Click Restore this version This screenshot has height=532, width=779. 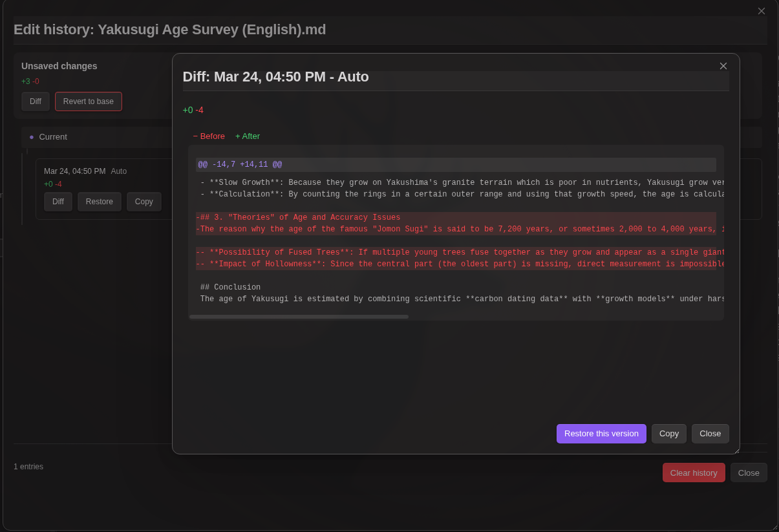pos(601,433)
